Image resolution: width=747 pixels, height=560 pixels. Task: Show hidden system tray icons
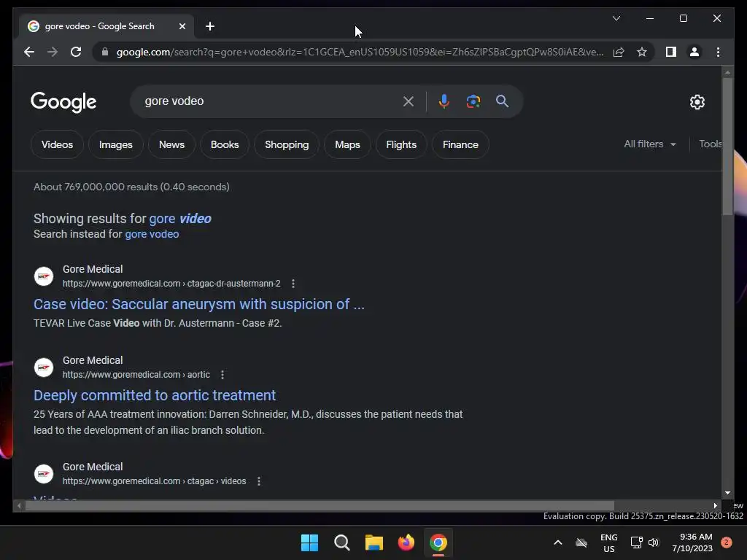[x=558, y=542]
